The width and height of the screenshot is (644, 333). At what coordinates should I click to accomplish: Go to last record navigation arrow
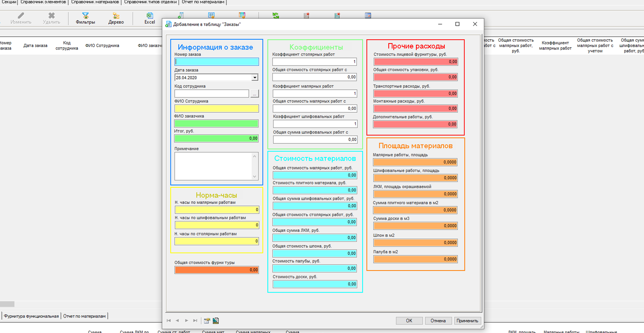coord(195,321)
